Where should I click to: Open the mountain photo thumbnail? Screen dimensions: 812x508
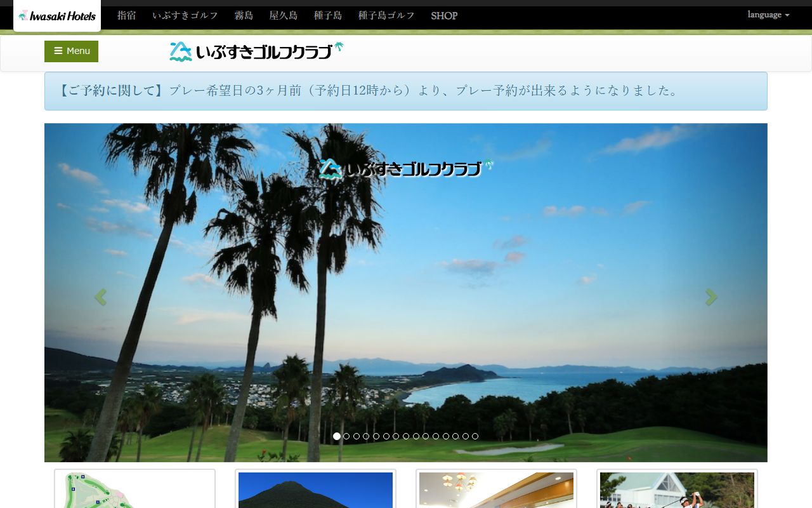coord(315,489)
